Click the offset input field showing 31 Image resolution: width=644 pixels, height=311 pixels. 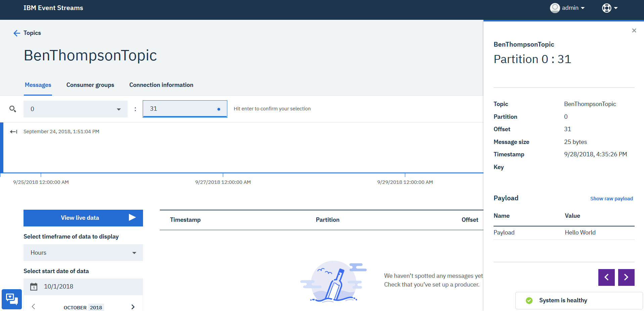pos(185,109)
